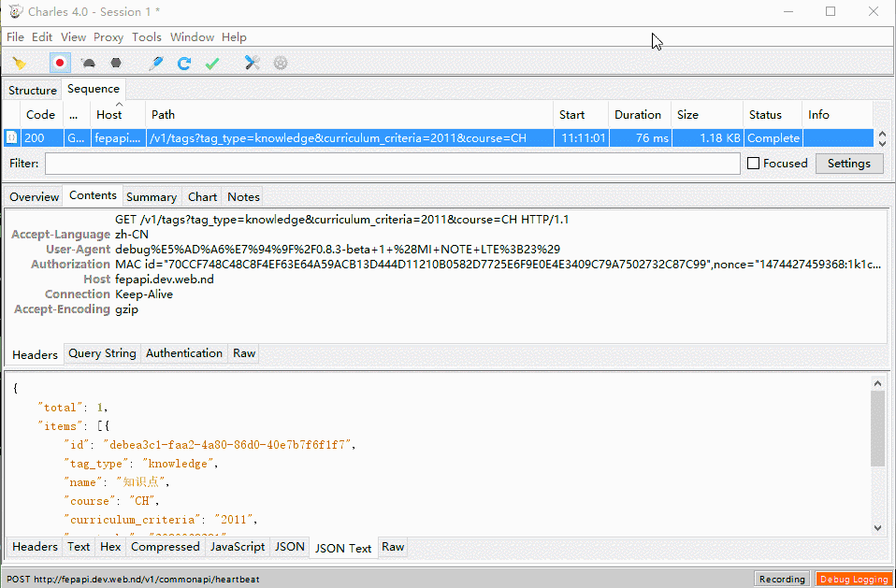This screenshot has height=588, width=896.
Task: Open the Notes tab
Action: (x=243, y=197)
